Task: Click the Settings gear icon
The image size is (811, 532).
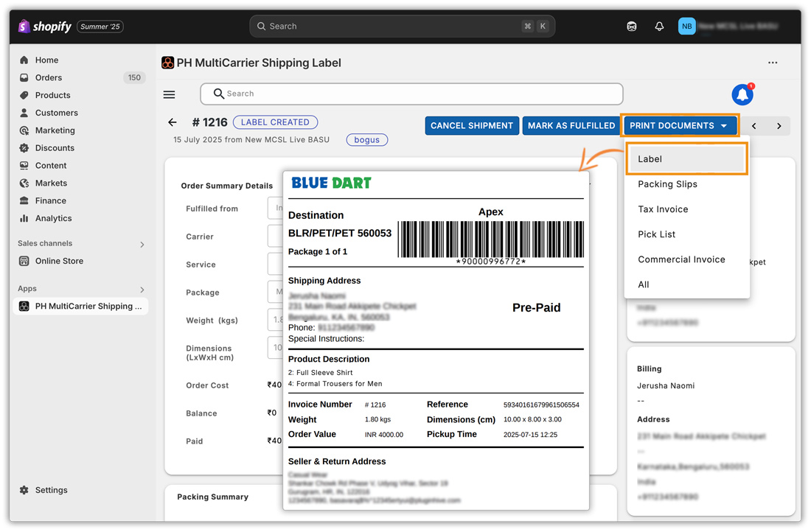Action: click(24, 490)
